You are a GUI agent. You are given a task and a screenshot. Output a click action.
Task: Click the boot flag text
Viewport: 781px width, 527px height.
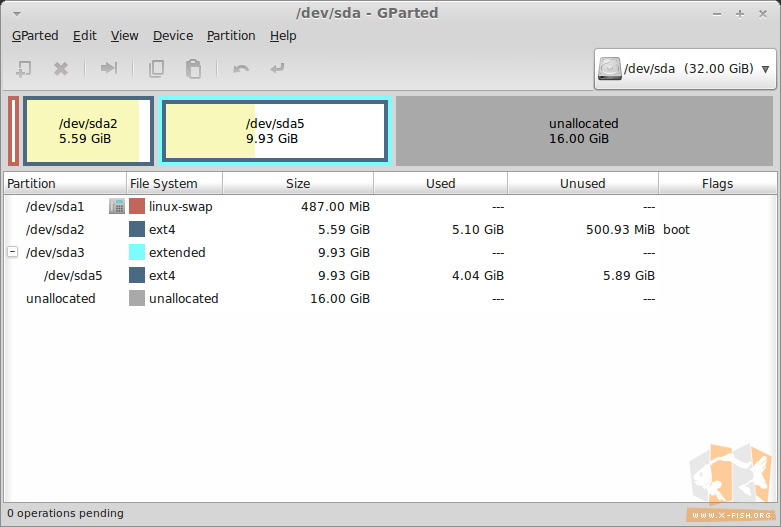click(x=676, y=230)
